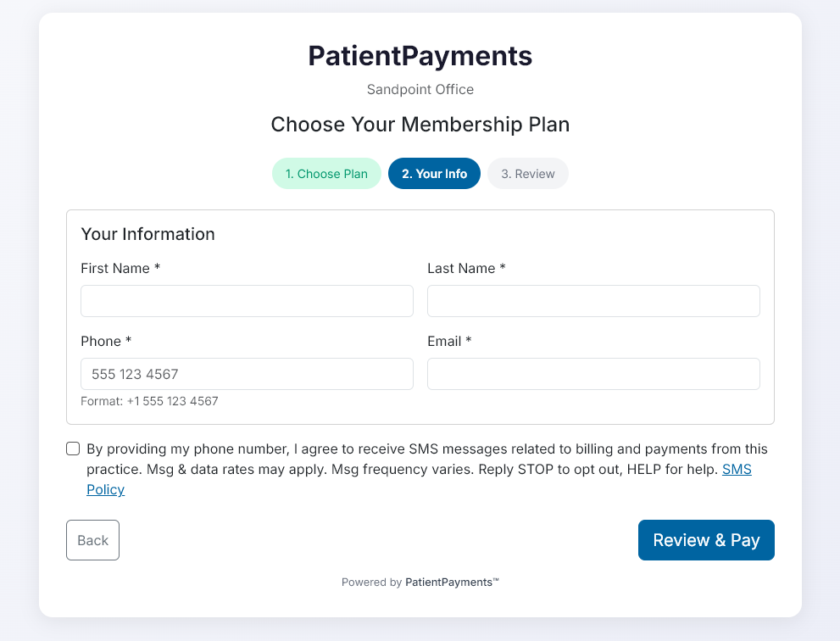Enable agreement to receive SMS billing messages
The height and width of the screenshot is (641, 840).
[73, 449]
